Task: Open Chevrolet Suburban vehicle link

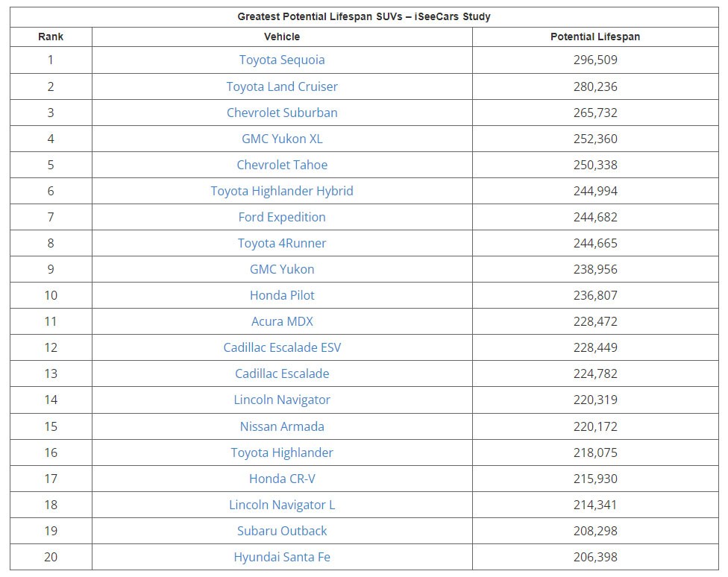Action: [x=282, y=113]
